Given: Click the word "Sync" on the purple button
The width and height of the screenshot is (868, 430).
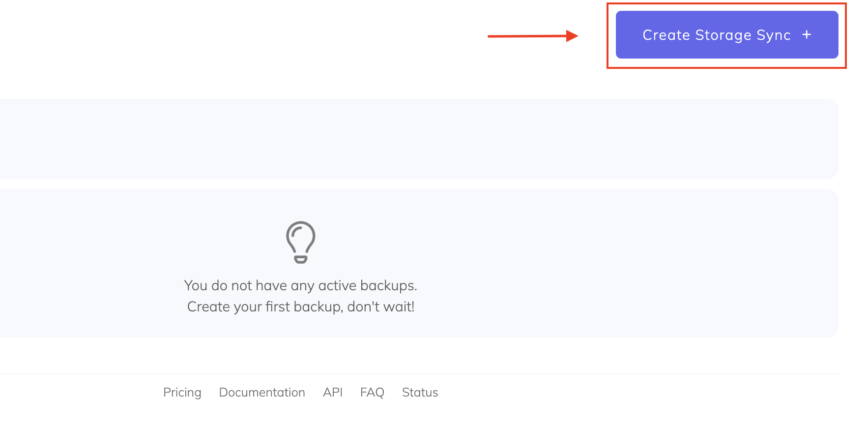Looking at the screenshot, I should tap(774, 35).
